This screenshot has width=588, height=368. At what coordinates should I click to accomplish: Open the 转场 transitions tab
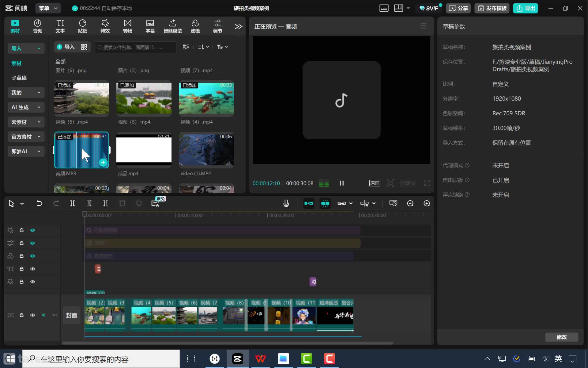tap(128, 26)
